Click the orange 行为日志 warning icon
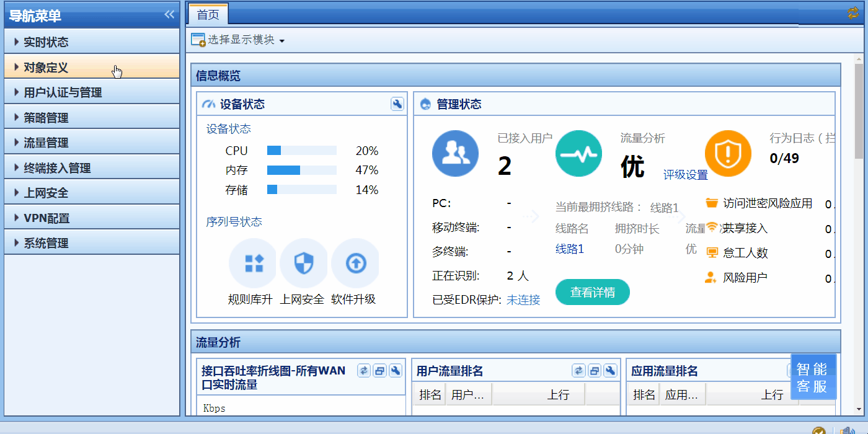The image size is (868, 434). tap(728, 153)
